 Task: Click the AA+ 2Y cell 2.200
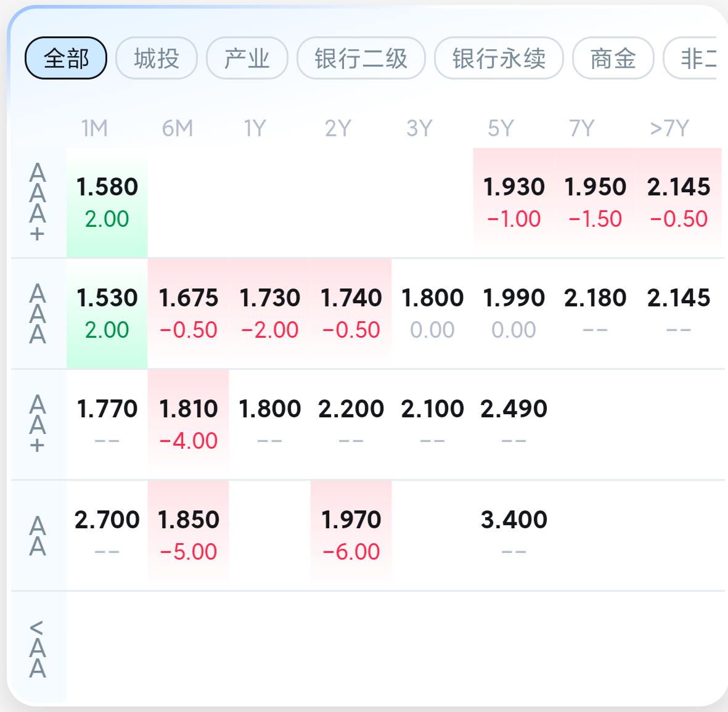351,424
